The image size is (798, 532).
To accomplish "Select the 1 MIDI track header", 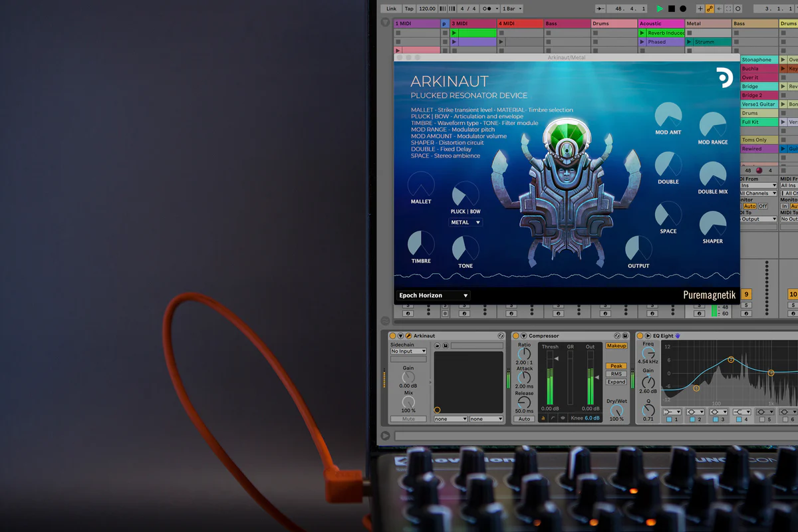I will click(417, 24).
